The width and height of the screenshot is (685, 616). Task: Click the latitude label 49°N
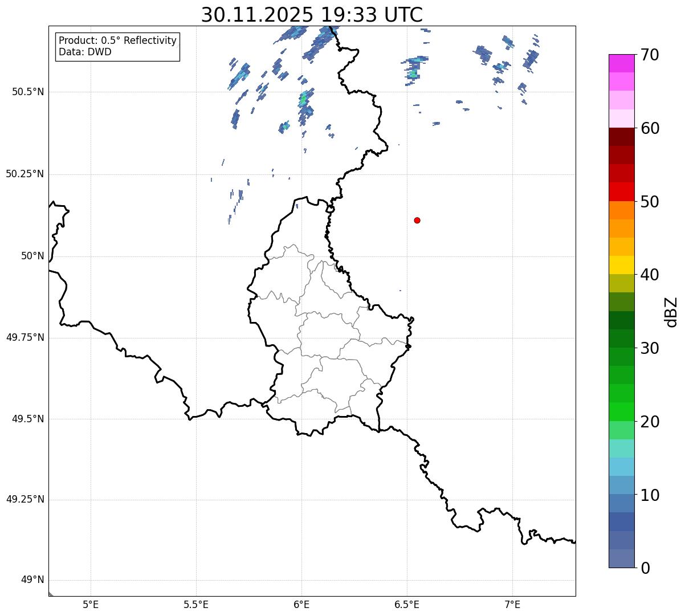click(x=32, y=580)
